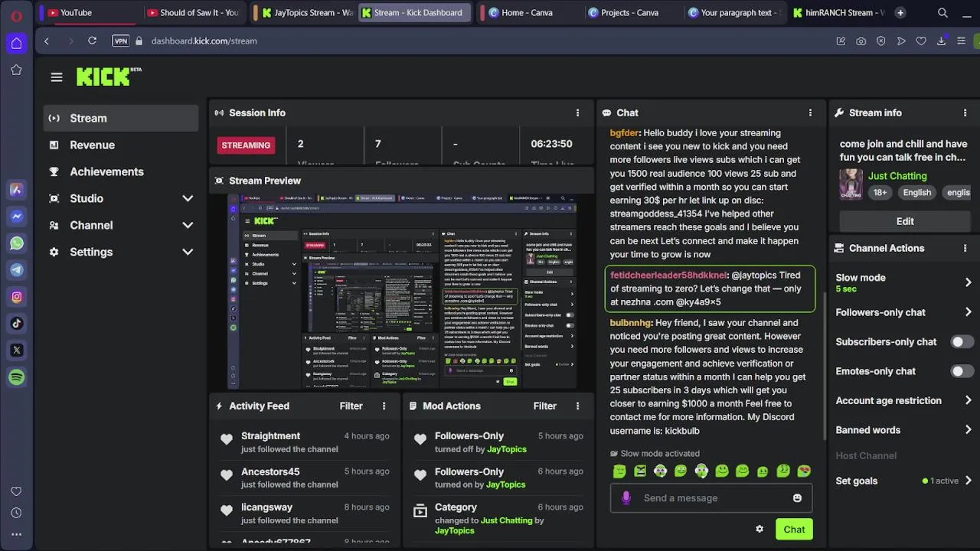Switch to the himRANCH Stream tab

(x=838, y=12)
